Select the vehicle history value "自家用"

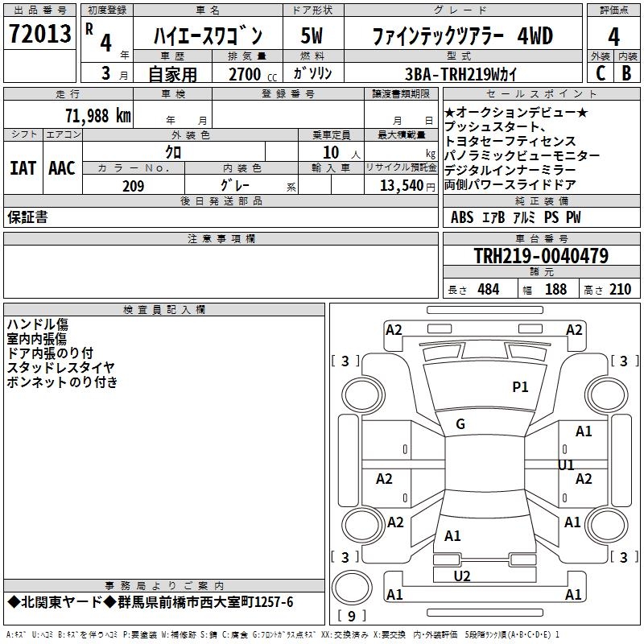172,74
